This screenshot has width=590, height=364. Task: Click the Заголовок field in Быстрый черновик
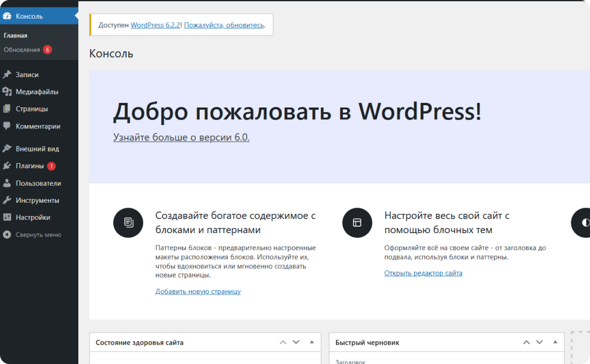446,361
